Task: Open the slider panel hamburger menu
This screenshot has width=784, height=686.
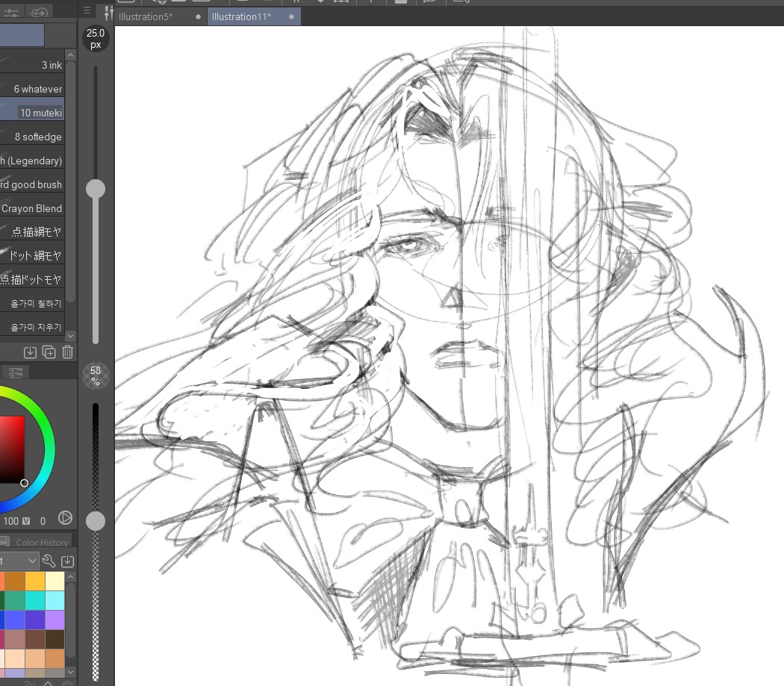Action: pos(87,10)
